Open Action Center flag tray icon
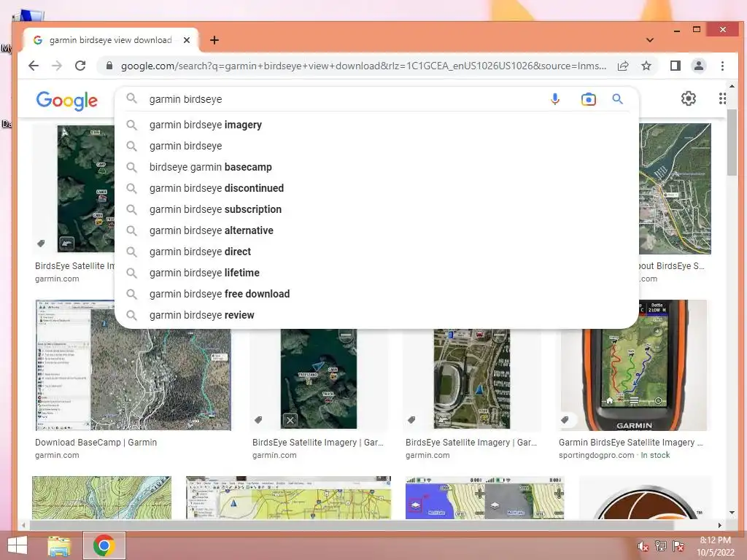The width and height of the screenshot is (747, 560). (x=678, y=546)
